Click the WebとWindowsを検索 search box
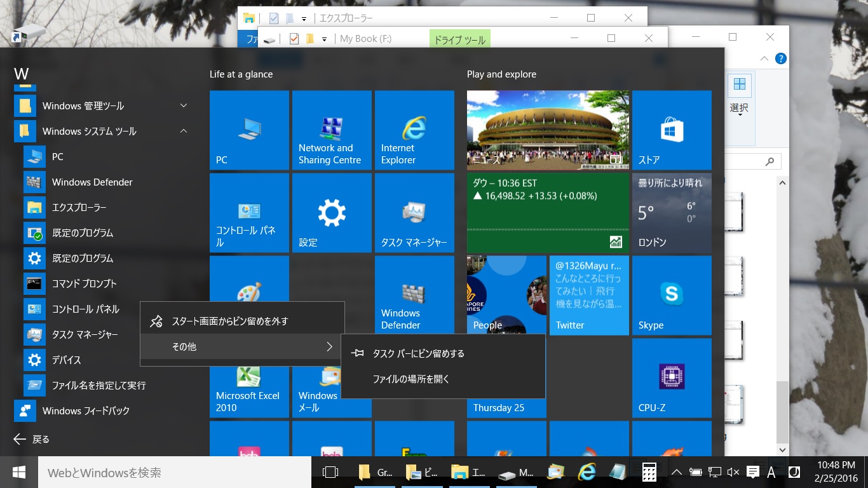 tap(175, 472)
